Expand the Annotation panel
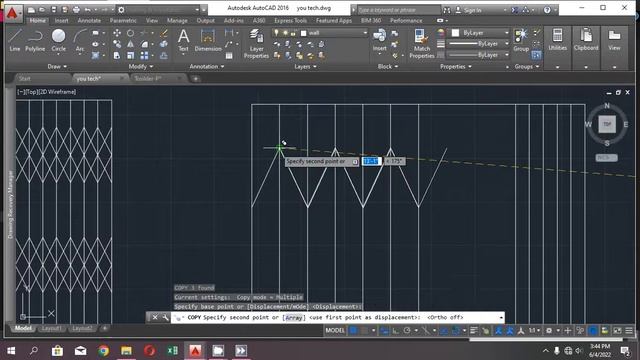This screenshot has height=360, width=640. pyautogui.click(x=207, y=67)
